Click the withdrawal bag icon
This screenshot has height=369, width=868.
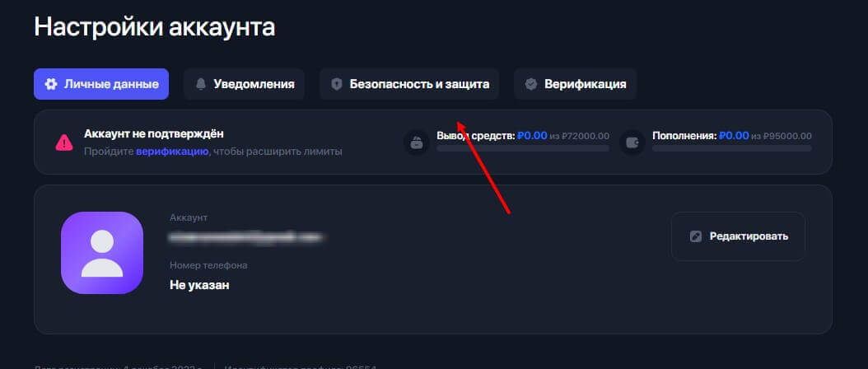click(416, 142)
